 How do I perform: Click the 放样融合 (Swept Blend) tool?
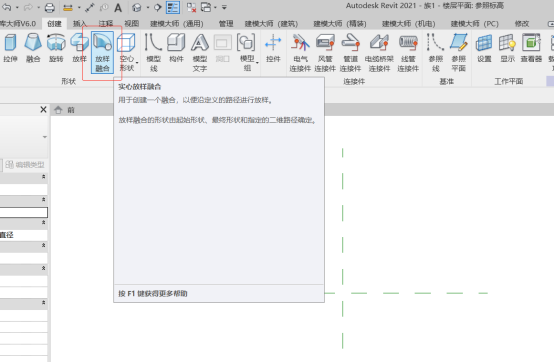pos(102,52)
